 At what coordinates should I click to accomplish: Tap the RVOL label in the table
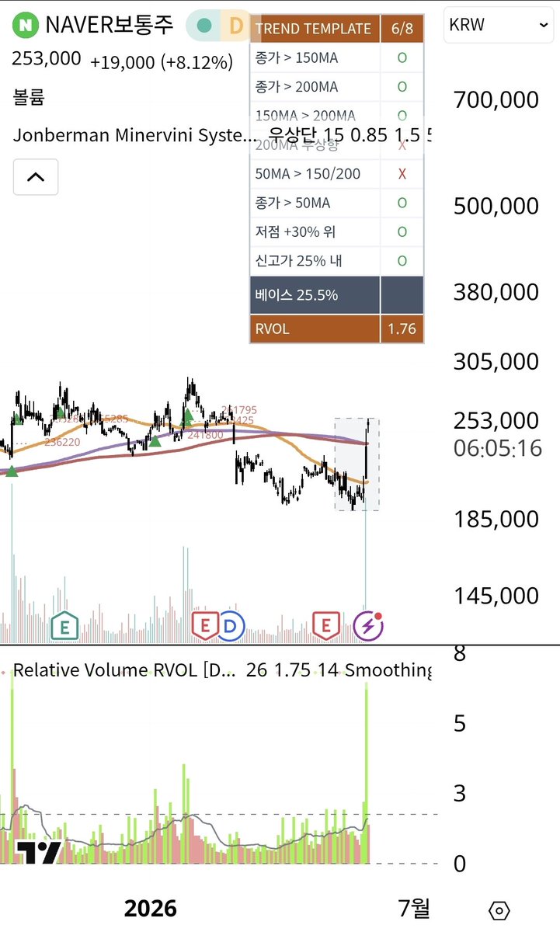point(315,329)
